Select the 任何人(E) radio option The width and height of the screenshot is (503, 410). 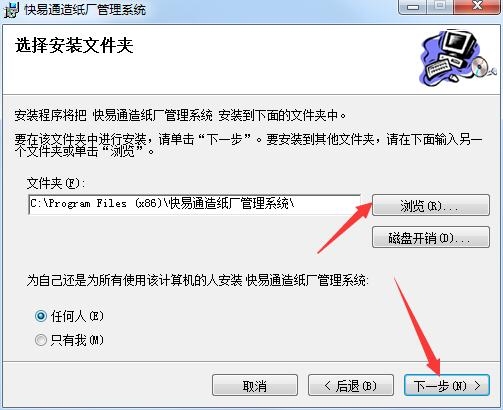click(x=41, y=316)
